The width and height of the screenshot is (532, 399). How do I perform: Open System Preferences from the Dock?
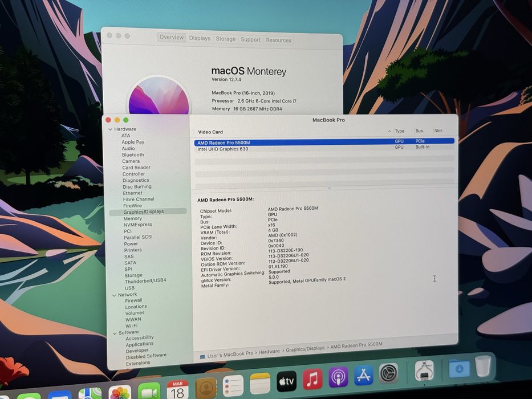click(388, 373)
